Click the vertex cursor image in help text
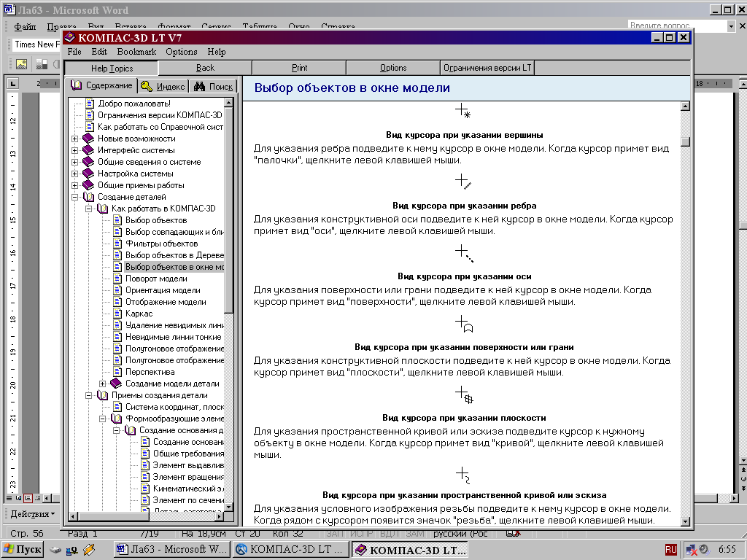The height and width of the screenshot is (560, 747). (x=463, y=111)
